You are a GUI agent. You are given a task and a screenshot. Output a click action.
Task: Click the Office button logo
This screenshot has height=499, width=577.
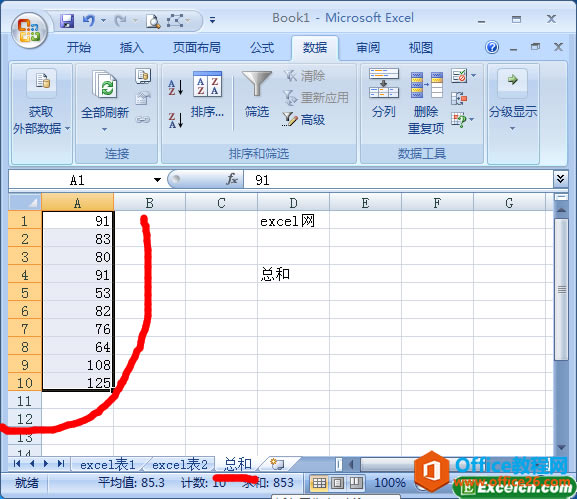pos(29,31)
